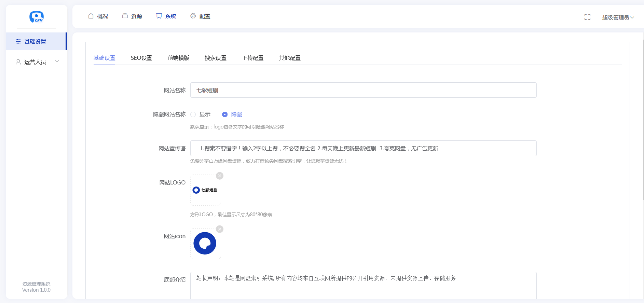Remove the uploaded 网站icon image
The width and height of the screenshot is (644, 303).
[x=220, y=229]
